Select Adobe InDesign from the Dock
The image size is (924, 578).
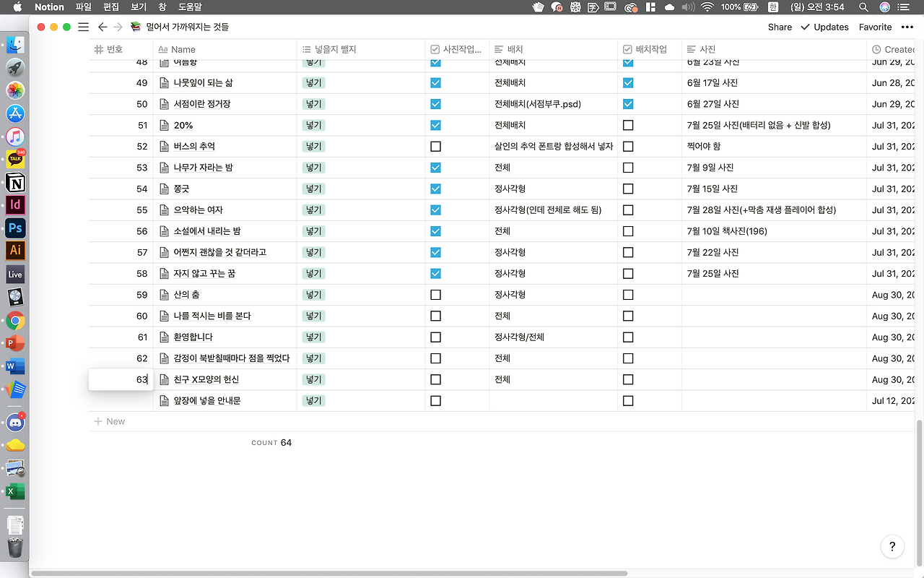[15, 204]
